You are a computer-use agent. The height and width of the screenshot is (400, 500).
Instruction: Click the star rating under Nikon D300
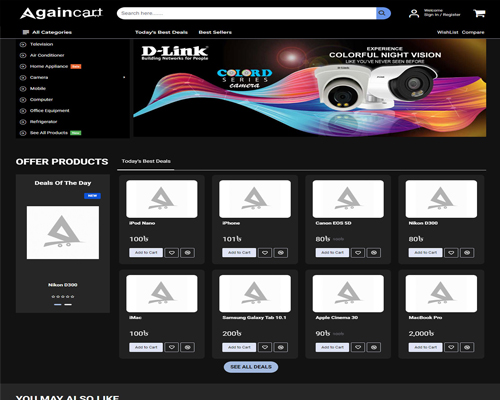pyautogui.click(x=63, y=297)
